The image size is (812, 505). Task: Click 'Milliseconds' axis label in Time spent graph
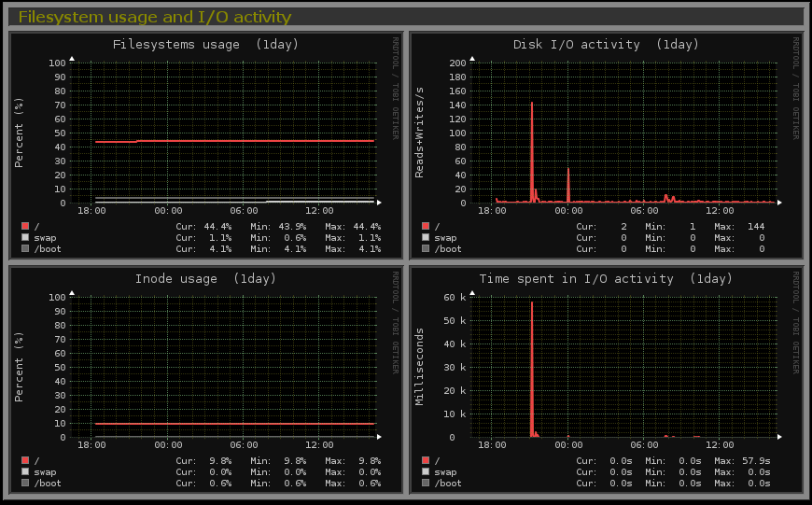[x=419, y=367]
